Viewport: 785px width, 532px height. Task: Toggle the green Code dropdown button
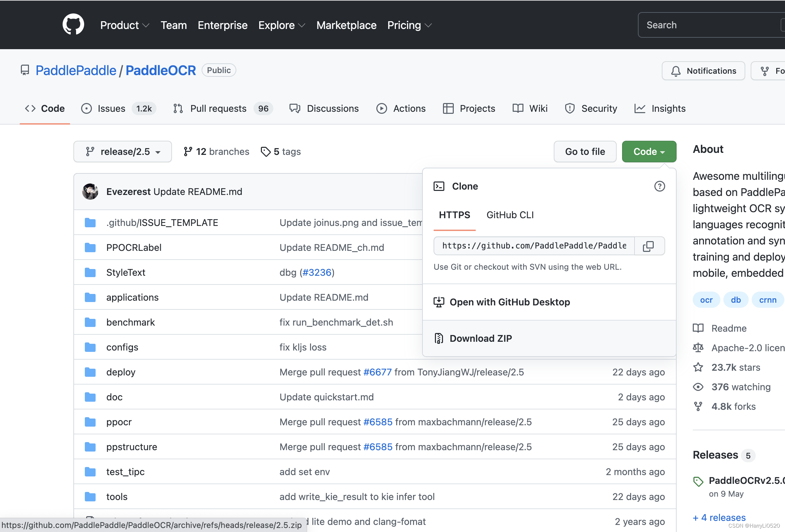[x=649, y=152]
